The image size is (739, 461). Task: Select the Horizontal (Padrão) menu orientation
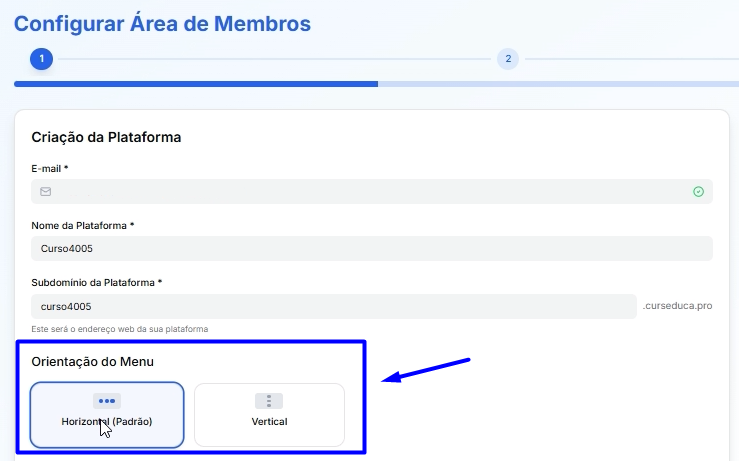107,414
